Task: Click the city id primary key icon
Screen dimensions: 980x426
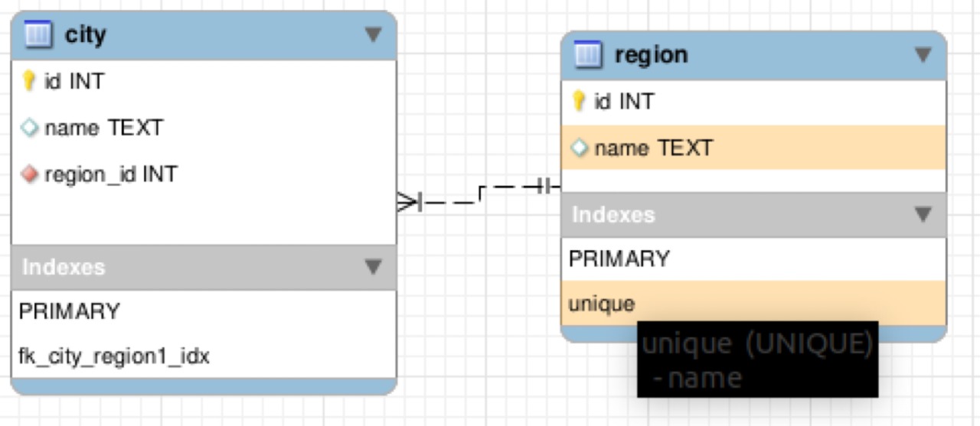Action: [29, 81]
